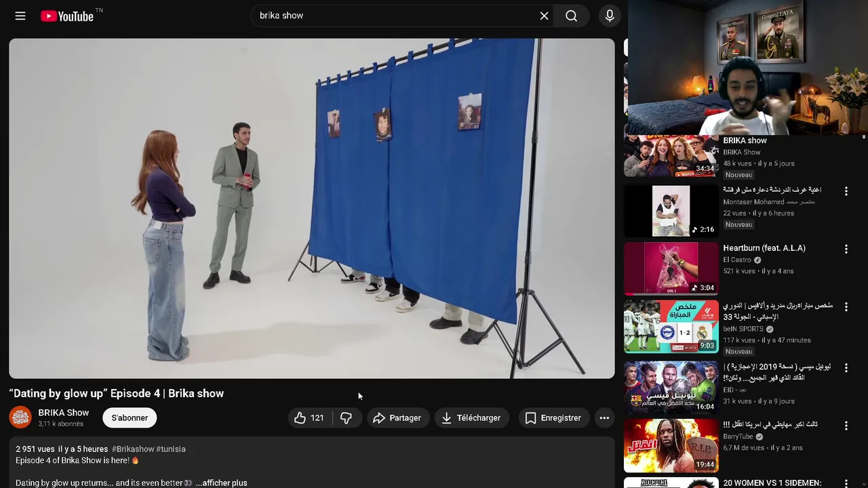This screenshot has width=868, height=488.
Task: Open 'Heartburn (feat. A.L.A)' title
Action: 764,248
